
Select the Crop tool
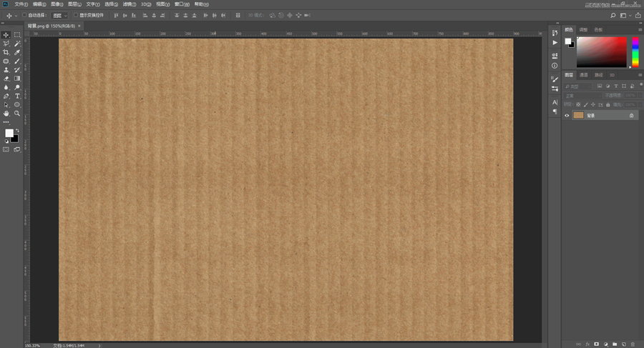(x=6, y=52)
